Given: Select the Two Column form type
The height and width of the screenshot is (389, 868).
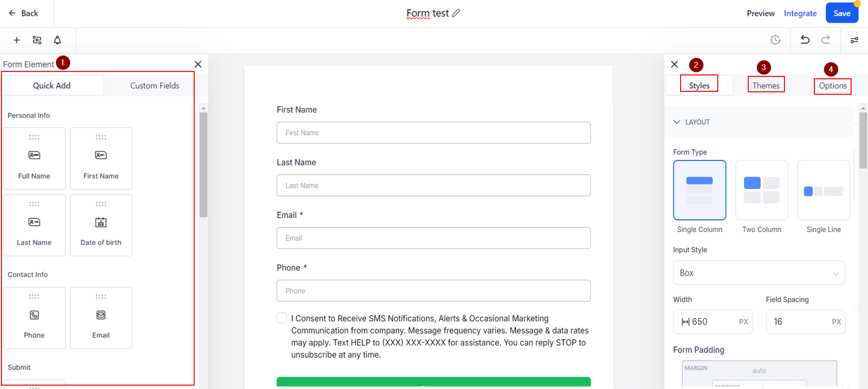Looking at the screenshot, I should (761, 190).
